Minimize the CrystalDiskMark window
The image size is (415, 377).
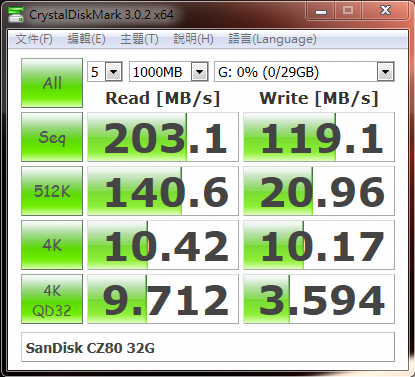(321, 11)
